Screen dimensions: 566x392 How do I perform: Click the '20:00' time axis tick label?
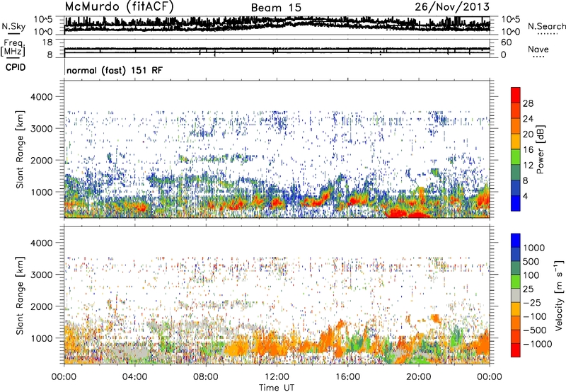click(x=419, y=377)
